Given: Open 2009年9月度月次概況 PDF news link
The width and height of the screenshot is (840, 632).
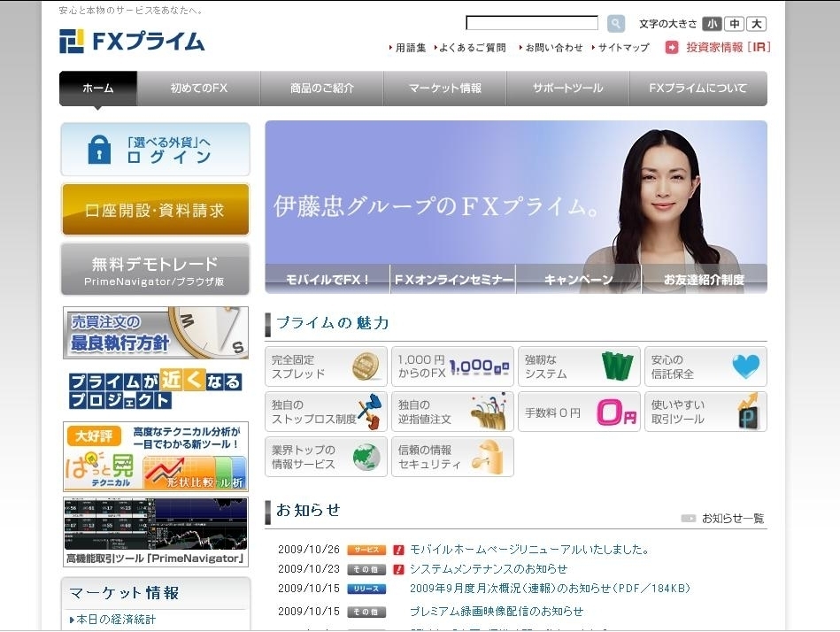Looking at the screenshot, I should point(551,589).
